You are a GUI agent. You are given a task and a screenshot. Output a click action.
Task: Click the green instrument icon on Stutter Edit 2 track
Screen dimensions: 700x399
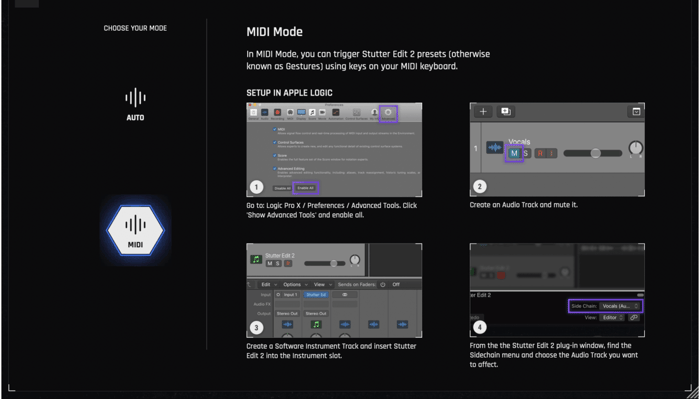[x=256, y=259]
